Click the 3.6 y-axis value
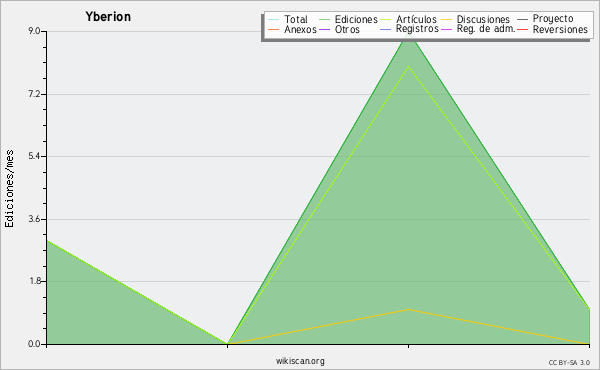This screenshot has height=370, width=600. click(x=34, y=219)
